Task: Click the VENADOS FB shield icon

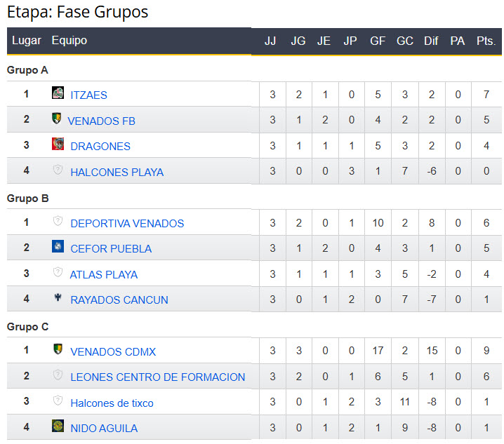Action: [x=57, y=119]
